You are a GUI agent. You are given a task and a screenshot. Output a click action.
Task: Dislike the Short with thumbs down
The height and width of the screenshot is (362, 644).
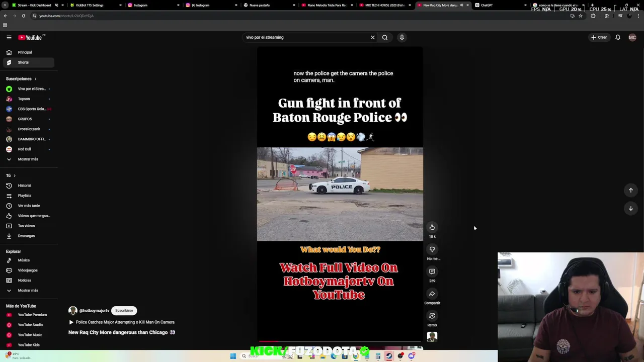[432, 249]
